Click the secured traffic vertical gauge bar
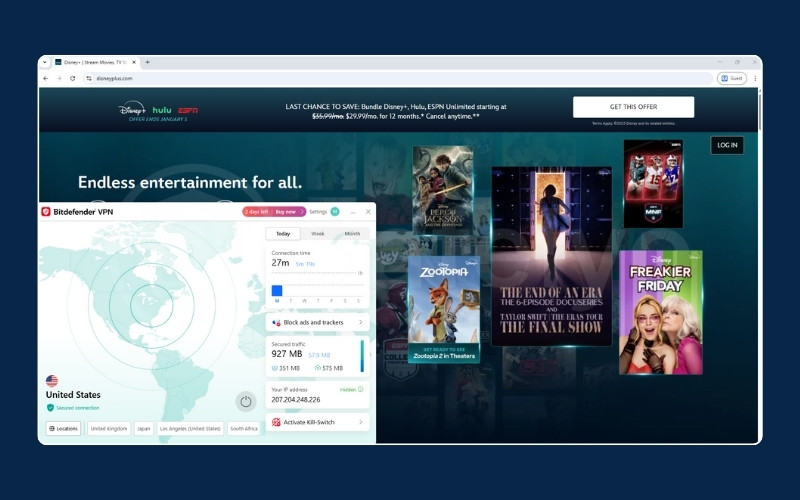The image size is (800, 500). click(x=362, y=356)
